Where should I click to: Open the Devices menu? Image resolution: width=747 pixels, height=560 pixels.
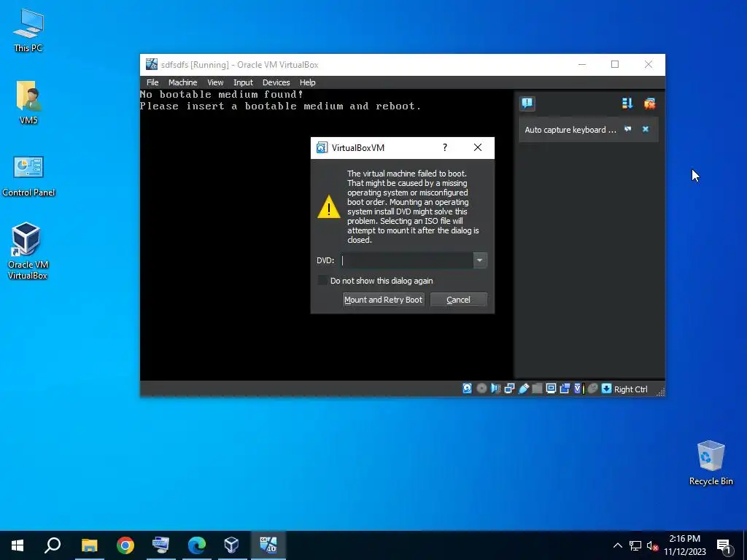coord(276,82)
